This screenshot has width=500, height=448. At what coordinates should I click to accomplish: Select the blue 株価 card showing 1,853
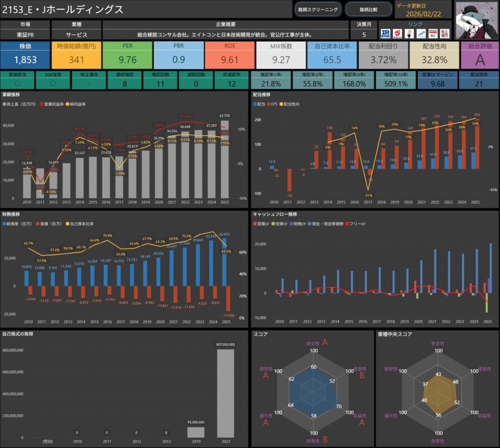coord(25,55)
